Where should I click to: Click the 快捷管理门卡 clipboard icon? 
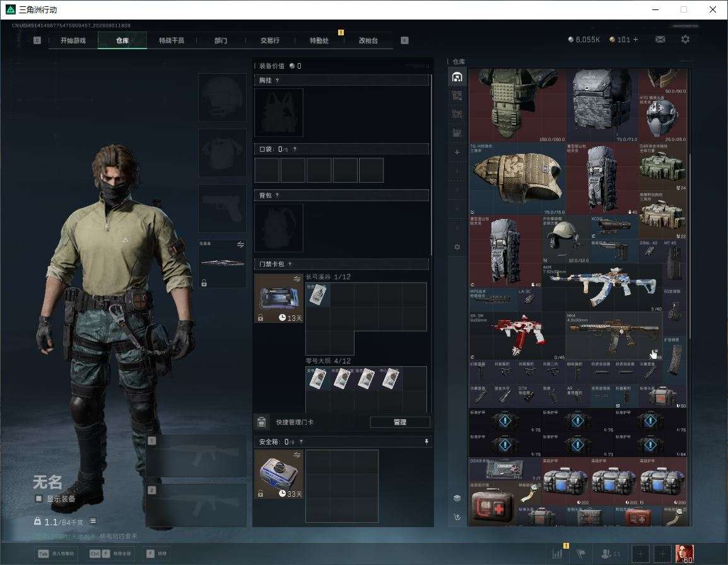tap(261, 422)
